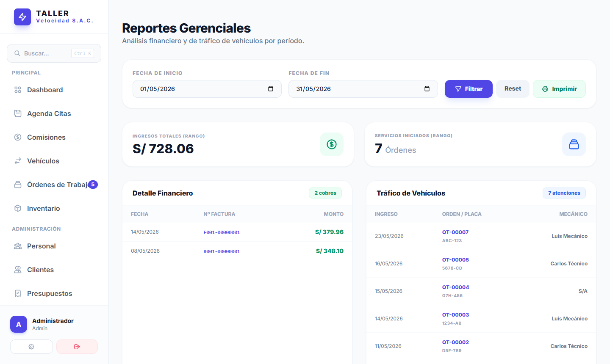Image resolution: width=610 pixels, height=364 pixels.
Task: Click the Reset button
Action: (x=513, y=89)
